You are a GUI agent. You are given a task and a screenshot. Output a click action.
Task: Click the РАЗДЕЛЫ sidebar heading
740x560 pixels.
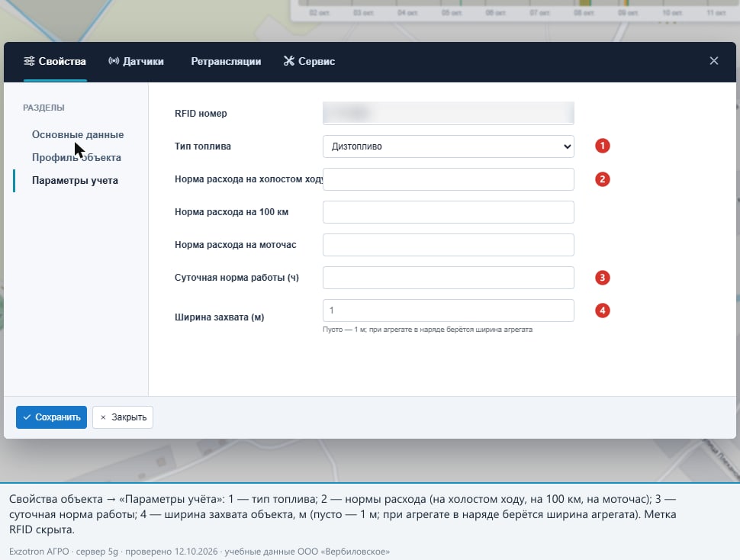(x=44, y=108)
